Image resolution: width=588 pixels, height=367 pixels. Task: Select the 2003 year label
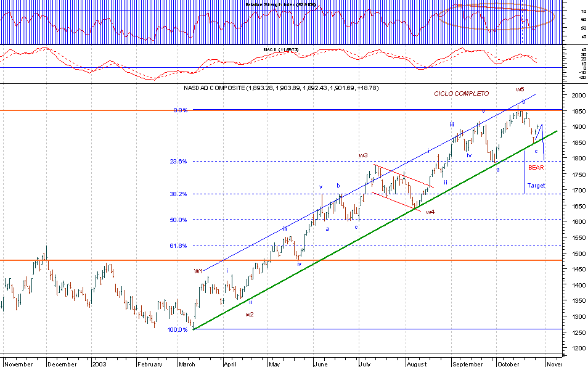pyautogui.click(x=99, y=364)
